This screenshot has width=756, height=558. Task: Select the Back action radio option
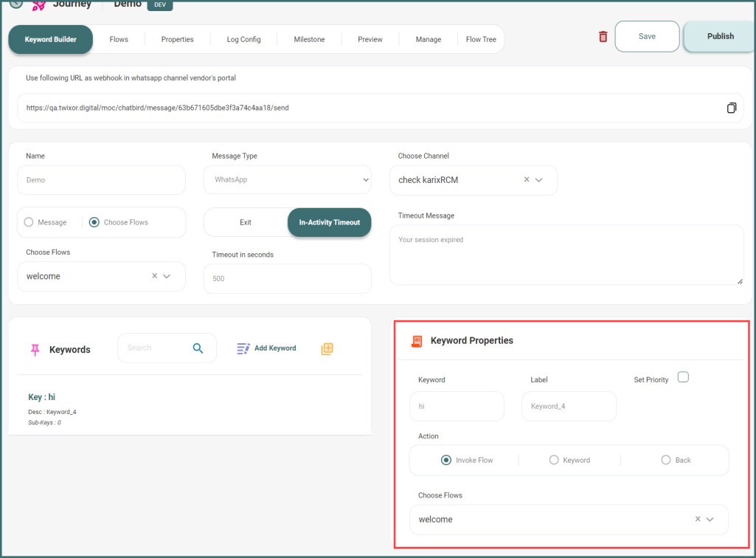click(x=666, y=460)
